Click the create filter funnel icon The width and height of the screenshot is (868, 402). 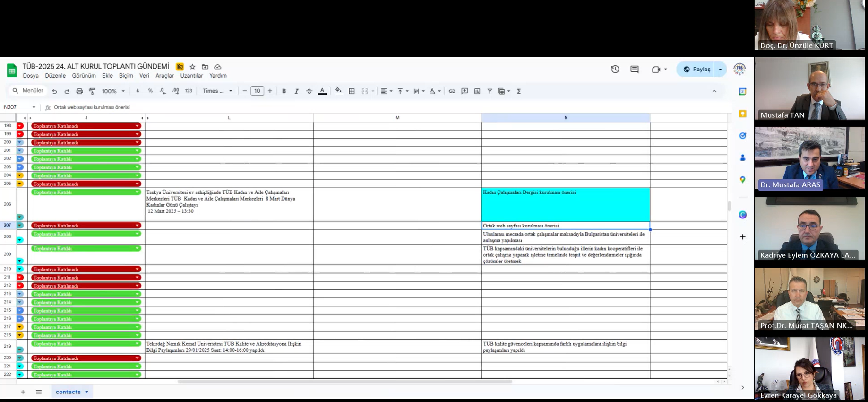click(490, 91)
